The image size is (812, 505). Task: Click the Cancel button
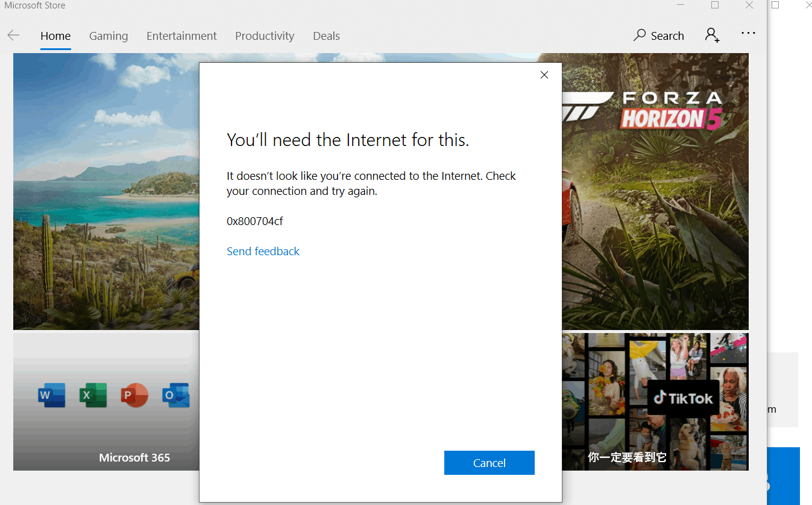click(x=489, y=463)
